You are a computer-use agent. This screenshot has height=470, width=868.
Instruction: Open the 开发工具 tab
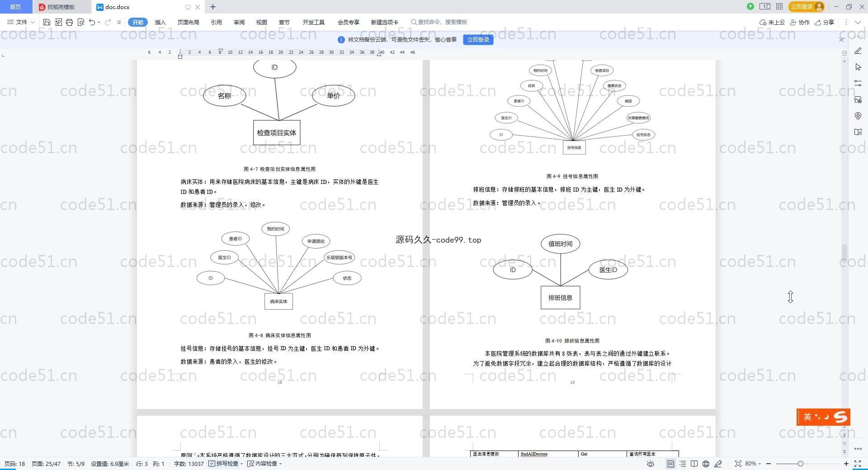coord(313,22)
